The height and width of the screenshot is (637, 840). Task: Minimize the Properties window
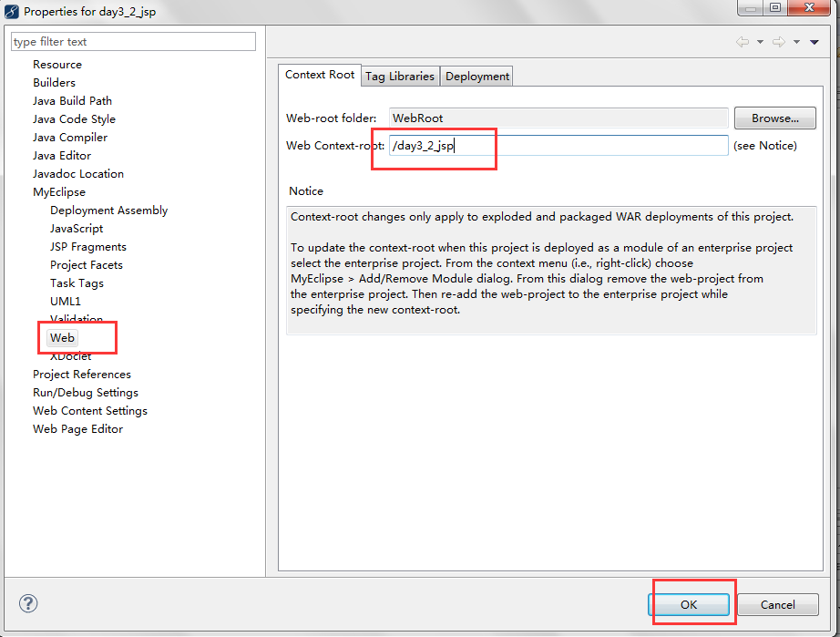point(751,7)
